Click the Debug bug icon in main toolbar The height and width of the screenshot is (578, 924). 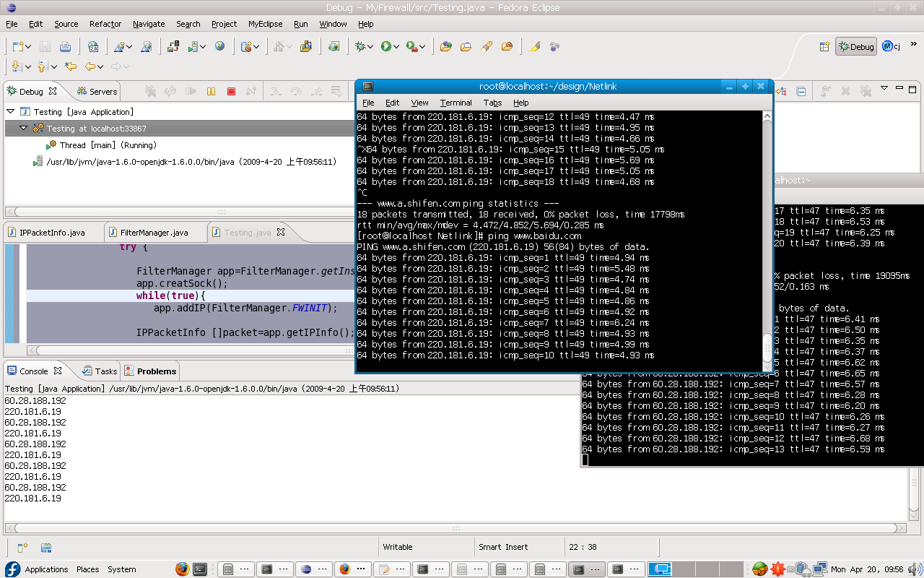point(360,47)
